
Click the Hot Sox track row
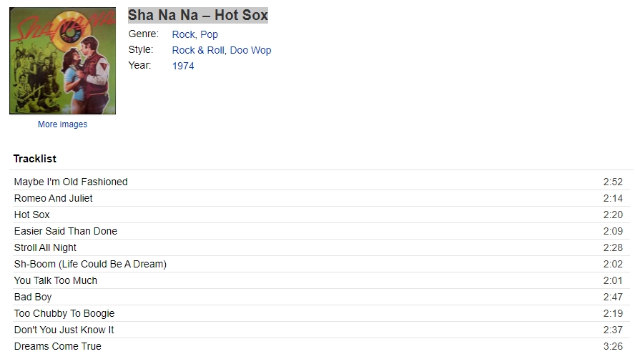pyautogui.click(x=322, y=215)
